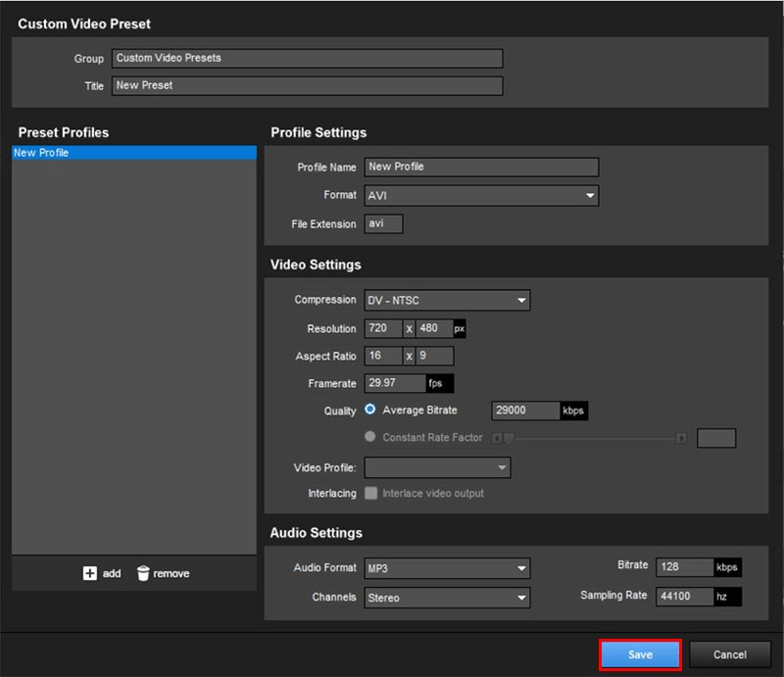Screen dimensions: 784x677
Task: Enable the Interlace video output checkbox
Action: (x=371, y=493)
